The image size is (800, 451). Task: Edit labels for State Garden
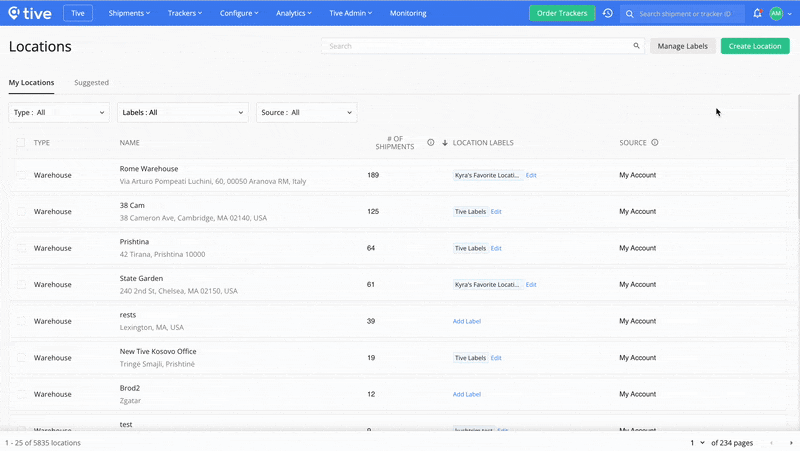(x=531, y=284)
